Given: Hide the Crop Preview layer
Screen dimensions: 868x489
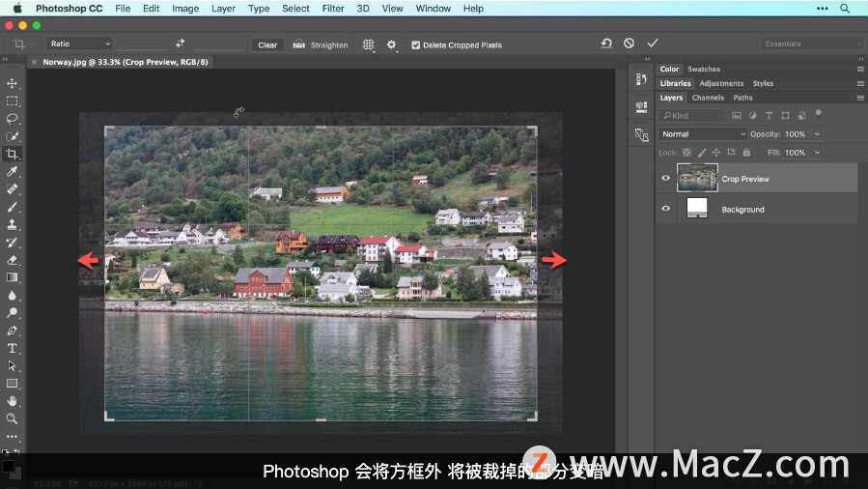Looking at the screenshot, I should [666, 179].
